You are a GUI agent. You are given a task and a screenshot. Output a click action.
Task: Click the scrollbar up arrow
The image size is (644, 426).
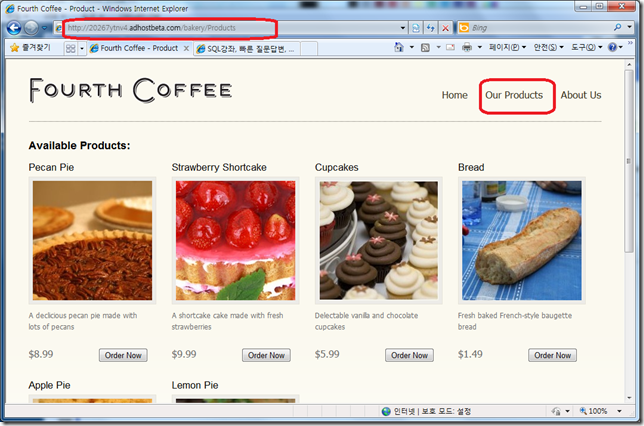point(629,64)
